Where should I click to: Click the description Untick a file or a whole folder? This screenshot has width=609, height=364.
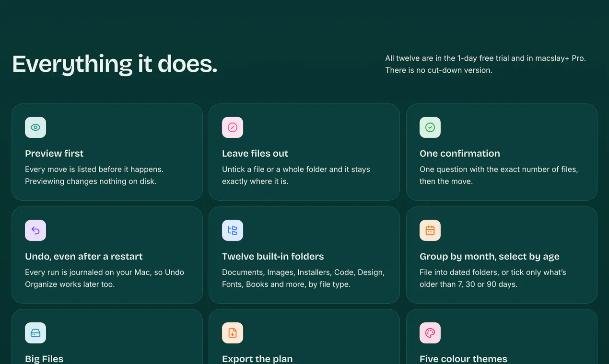296,175
